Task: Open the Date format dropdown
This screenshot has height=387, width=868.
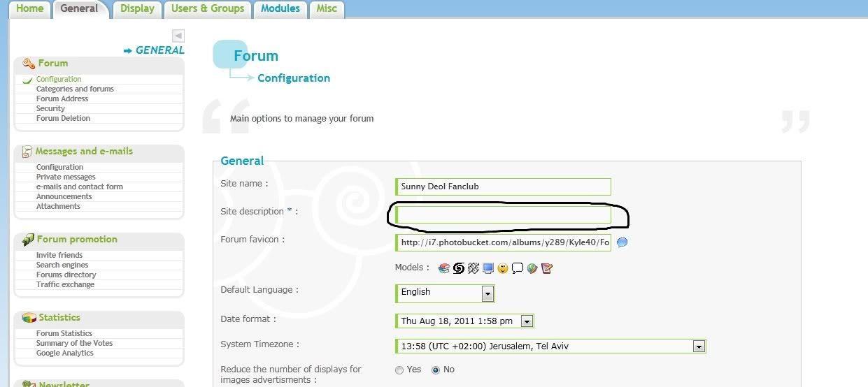Action: tap(464, 321)
